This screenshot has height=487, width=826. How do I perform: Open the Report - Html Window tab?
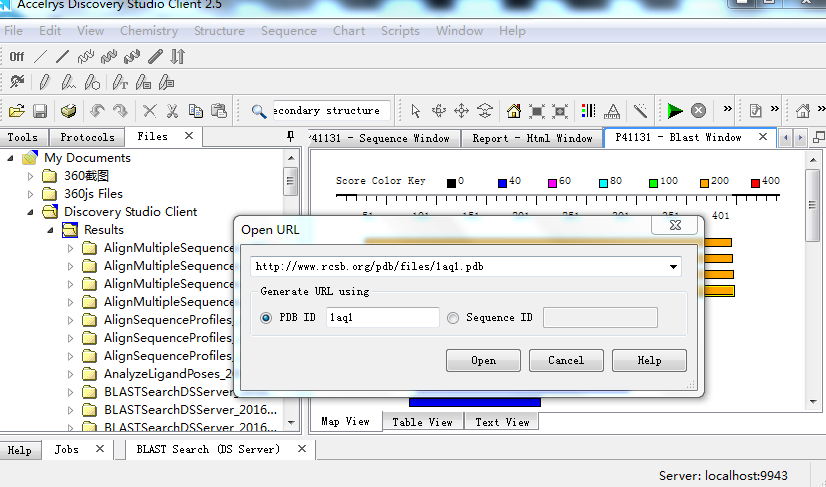point(532,138)
